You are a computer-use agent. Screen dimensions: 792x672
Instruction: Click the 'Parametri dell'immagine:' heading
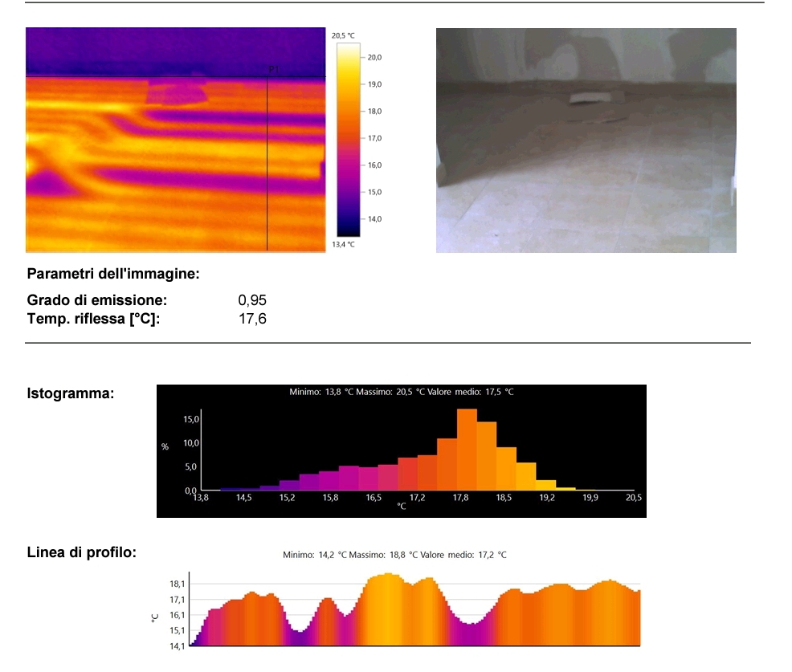coord(113,274)
